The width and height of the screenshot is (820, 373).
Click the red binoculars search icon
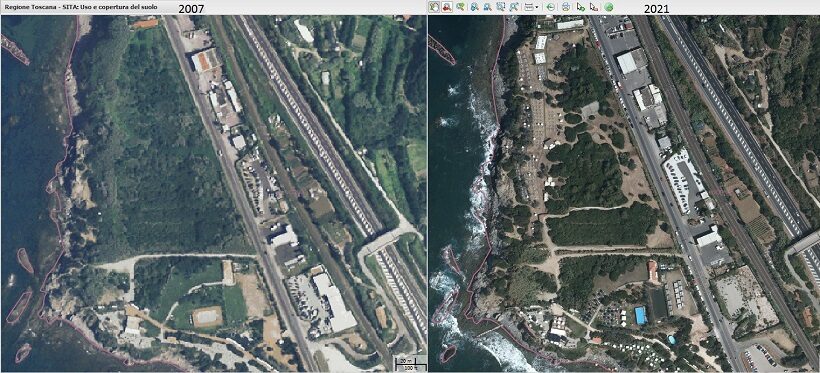447,7
